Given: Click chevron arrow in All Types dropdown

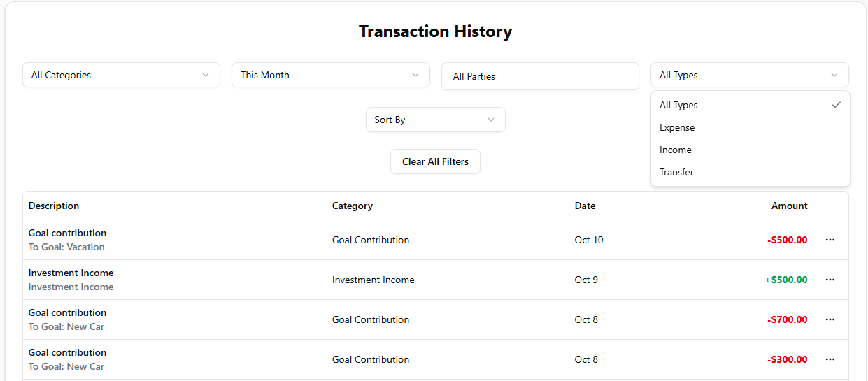Looking at the screenshot, I should click(x=834, y=75).
